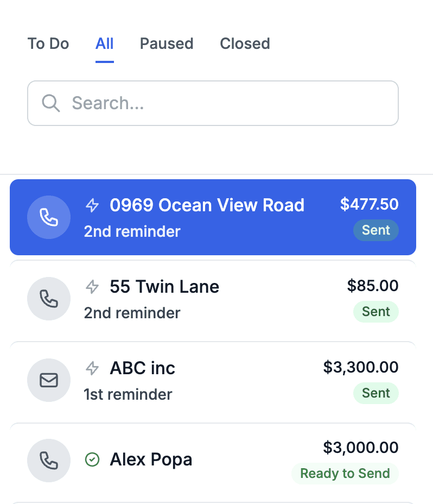The image size is (433, 504).
Task: Click the $3,300.00 amount for ABC inc
Action: click(361, 367)
